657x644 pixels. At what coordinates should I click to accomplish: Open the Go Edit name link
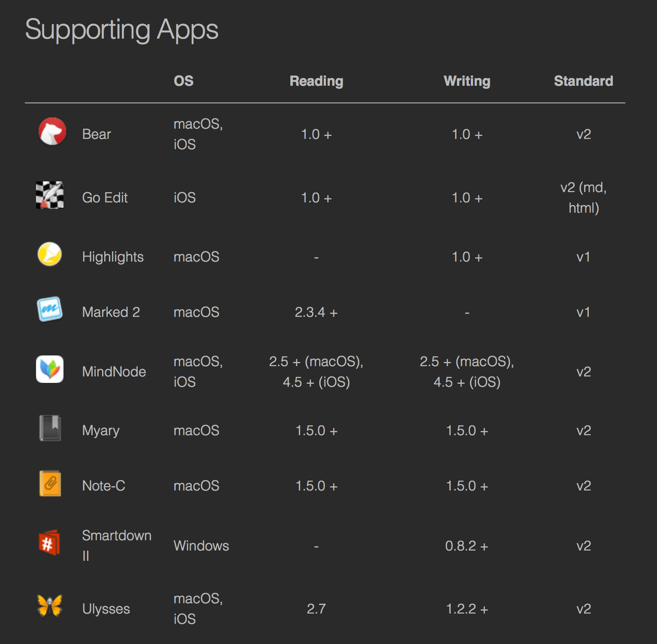pos(105,198)
